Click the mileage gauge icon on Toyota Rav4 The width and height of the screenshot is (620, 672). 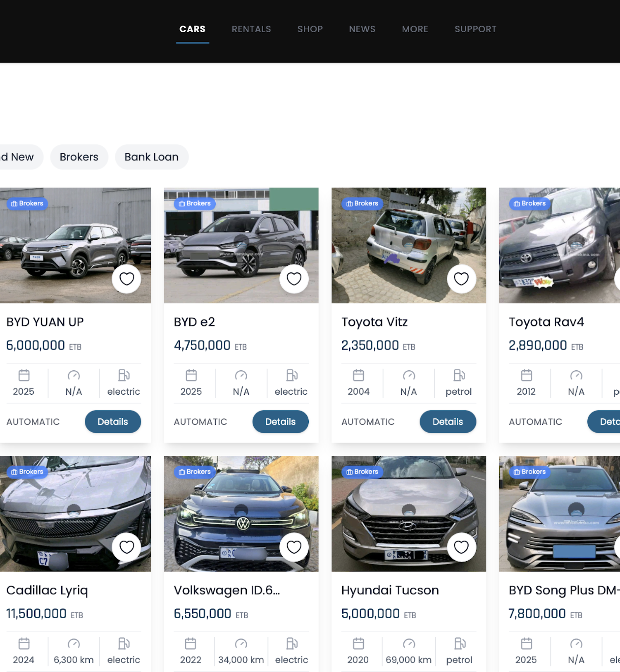coord(576,375)
